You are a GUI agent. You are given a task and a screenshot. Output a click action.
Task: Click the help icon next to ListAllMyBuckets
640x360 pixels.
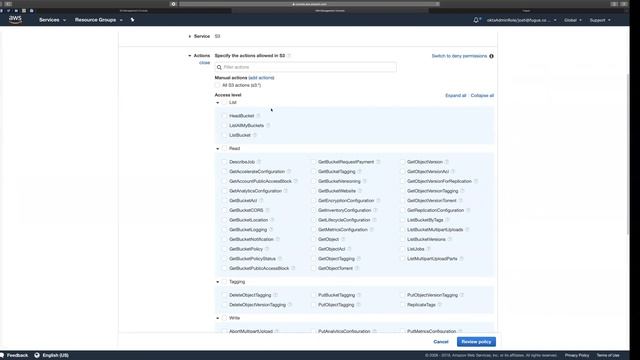point(268,125)
